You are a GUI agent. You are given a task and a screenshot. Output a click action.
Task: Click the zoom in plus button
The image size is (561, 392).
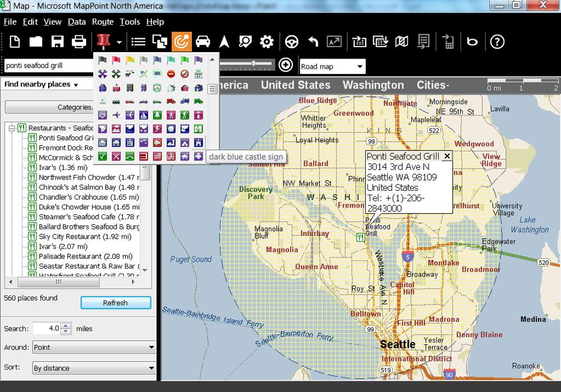[286, 65]
